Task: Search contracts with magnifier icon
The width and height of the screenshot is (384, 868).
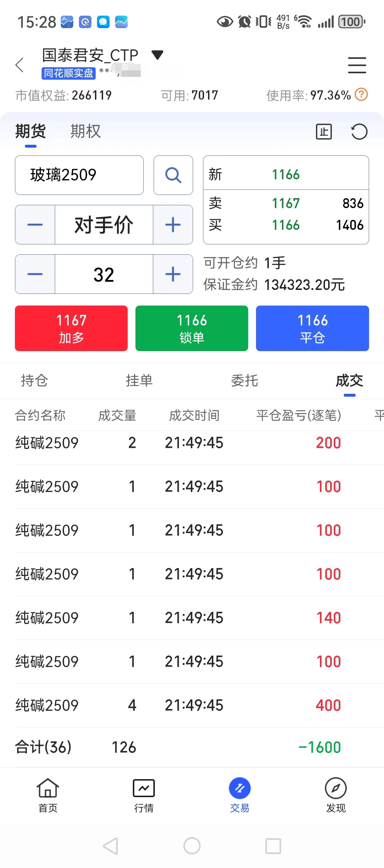Action: [x=173, y=175]
